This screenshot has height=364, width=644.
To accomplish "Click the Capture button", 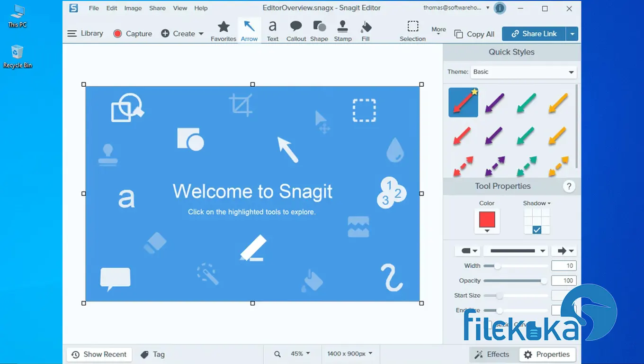I will coord(133,34).
